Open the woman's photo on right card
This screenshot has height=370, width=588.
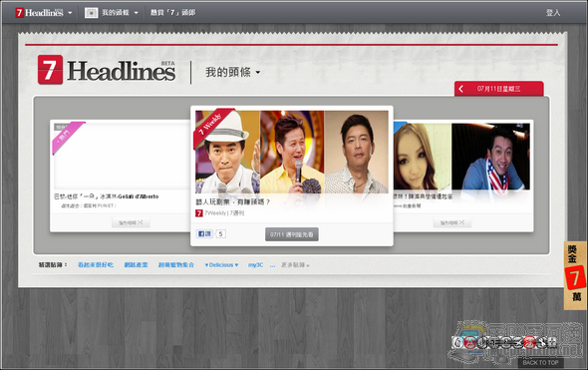(422, 157)
